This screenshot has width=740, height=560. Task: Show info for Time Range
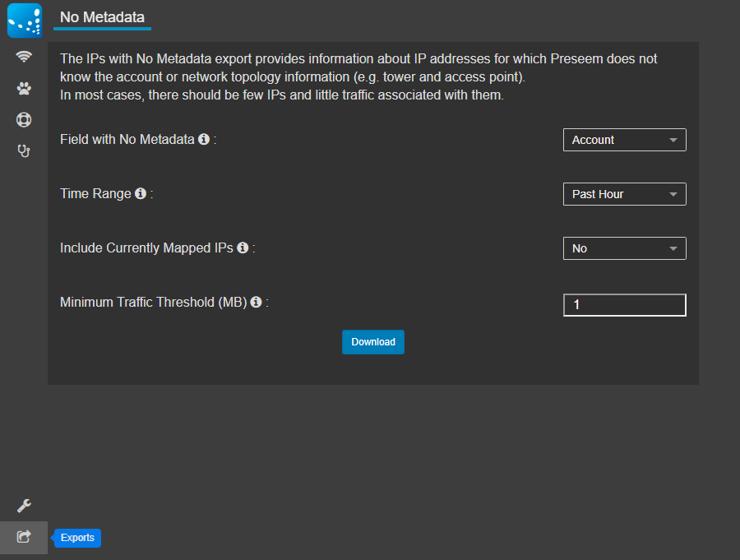141,193
